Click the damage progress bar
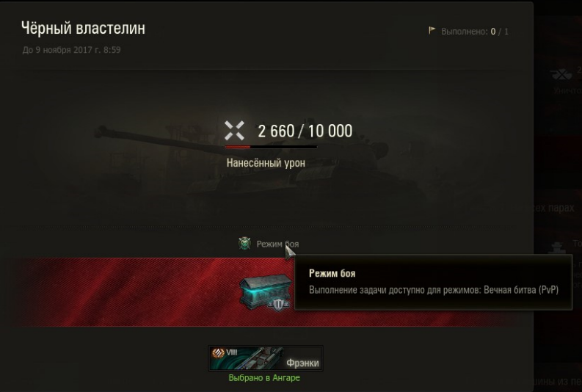The image size is (582, 392). pyautogui.click(x=271, y=147)
